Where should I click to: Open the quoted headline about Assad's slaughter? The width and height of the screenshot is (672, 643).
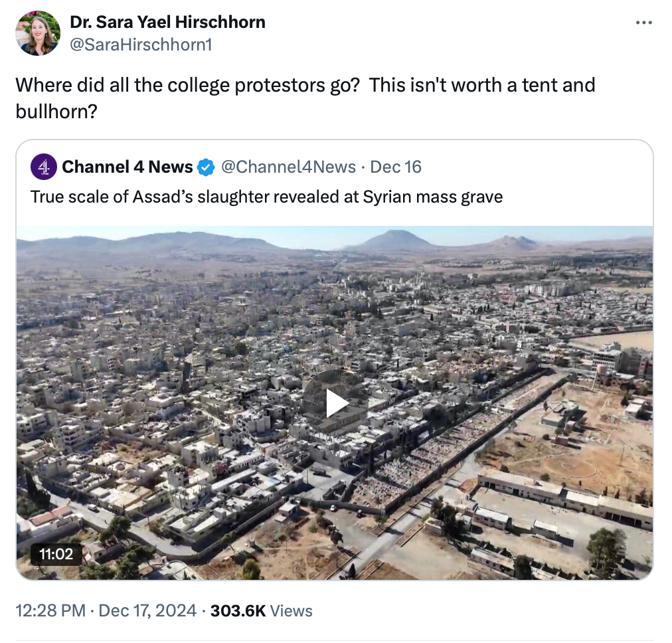coord(266,197)
